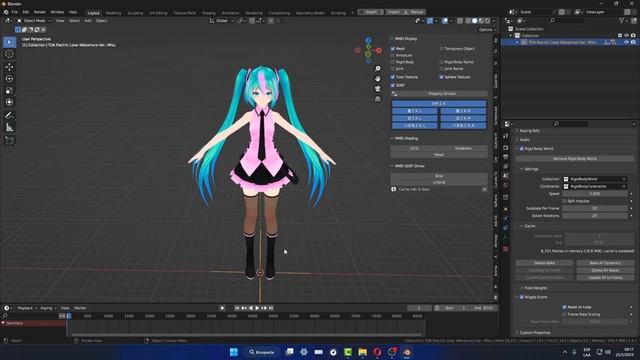Click the timeline auto-keying record dot
The width and height of the screenshot is (640, 360).
222,308
